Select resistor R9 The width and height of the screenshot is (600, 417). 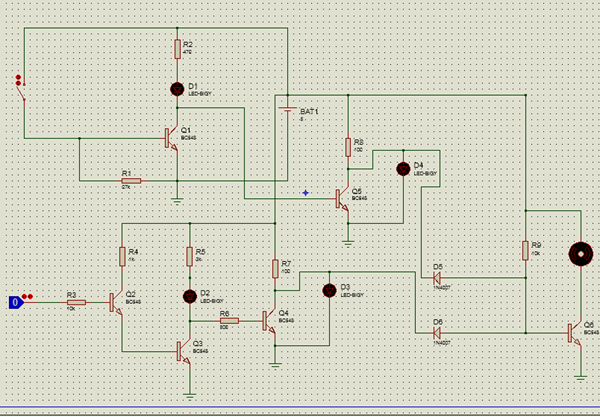coord(525,251)
